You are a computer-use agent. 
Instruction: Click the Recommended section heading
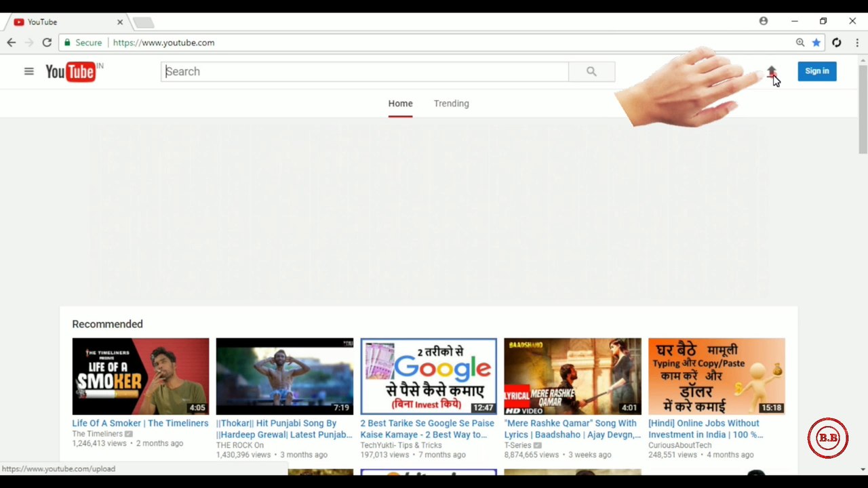(x=107, y=324)
